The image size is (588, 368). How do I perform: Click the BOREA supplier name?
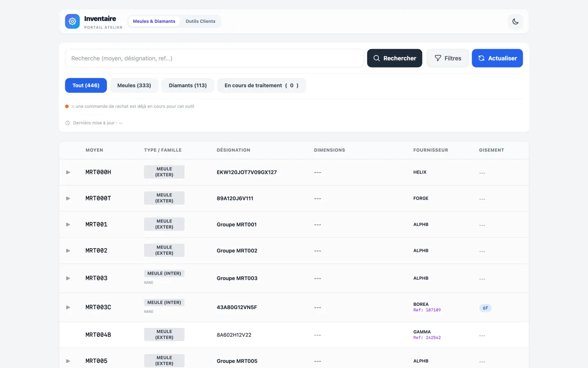coord(421,304)
